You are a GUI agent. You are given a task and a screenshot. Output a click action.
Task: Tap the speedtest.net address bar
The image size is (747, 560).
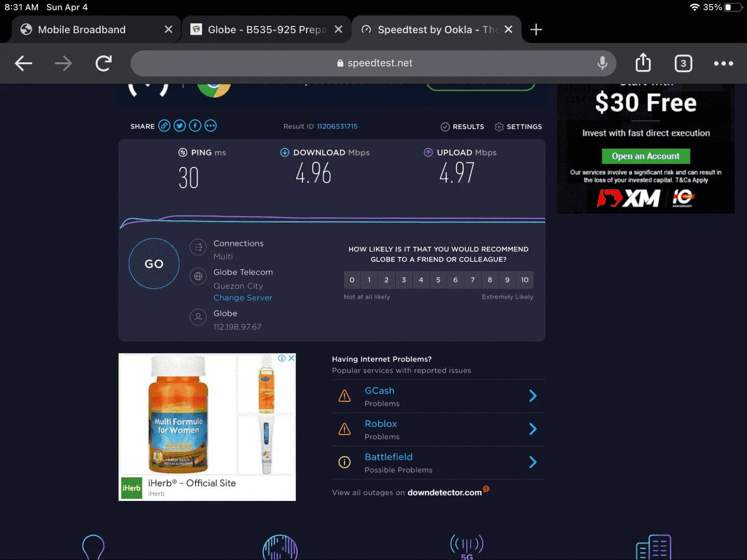click(374, 63)
